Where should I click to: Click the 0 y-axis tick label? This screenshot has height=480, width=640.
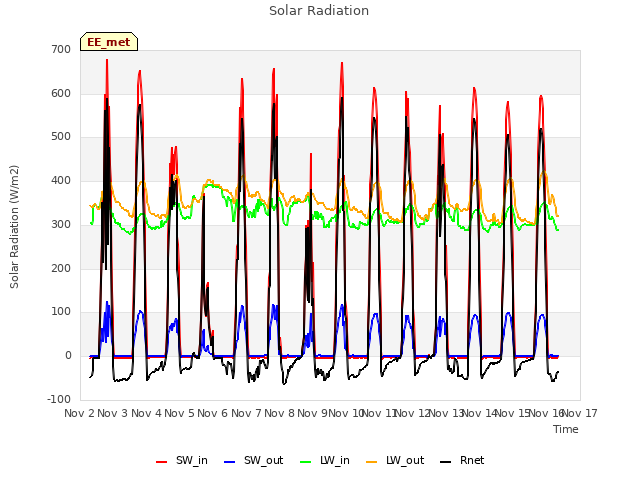[68, 356]
